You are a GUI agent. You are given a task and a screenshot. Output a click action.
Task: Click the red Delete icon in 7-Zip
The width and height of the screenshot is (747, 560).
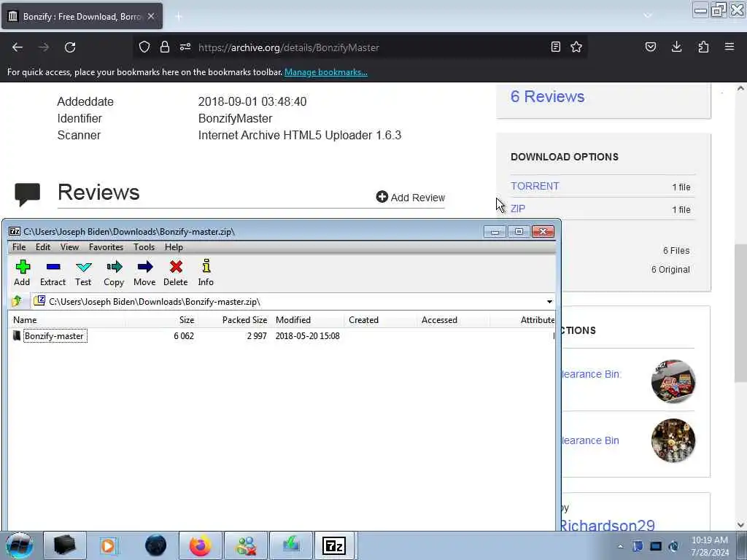pyautogui.click(x=176, y=273)
